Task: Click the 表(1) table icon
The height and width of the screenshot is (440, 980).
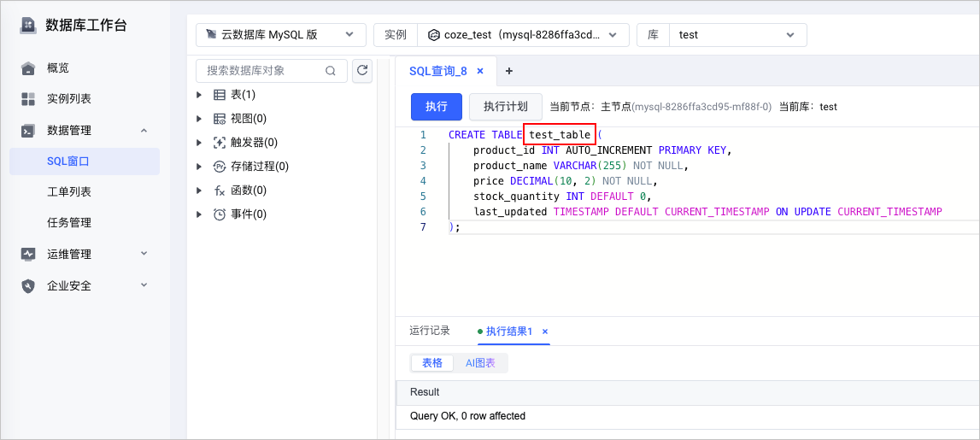Action: (x=220, y=95)
